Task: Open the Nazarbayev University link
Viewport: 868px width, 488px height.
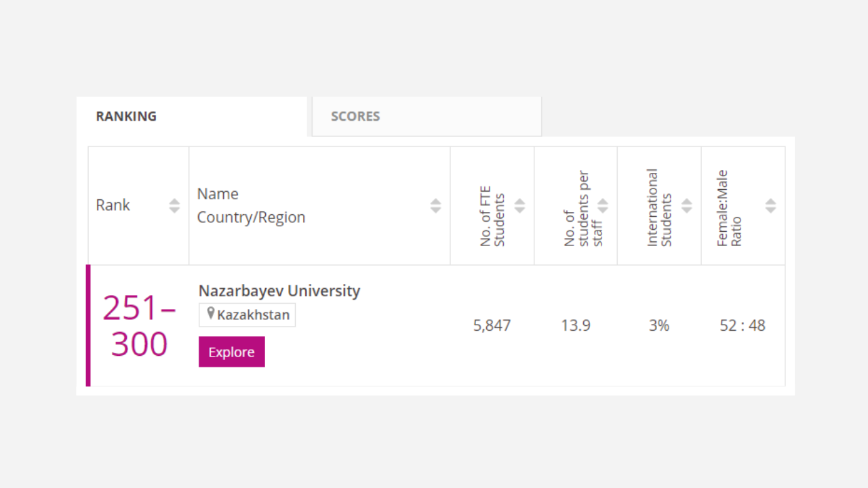Action: click(279, 291)
